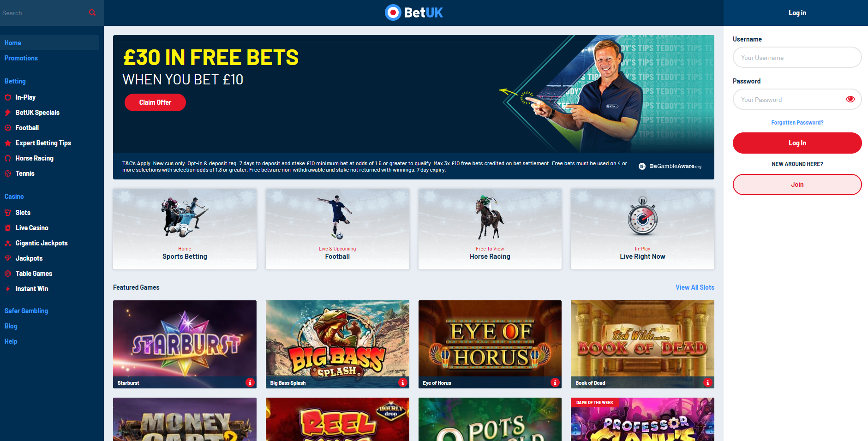Click the Starburst info icon

[250, 382]
